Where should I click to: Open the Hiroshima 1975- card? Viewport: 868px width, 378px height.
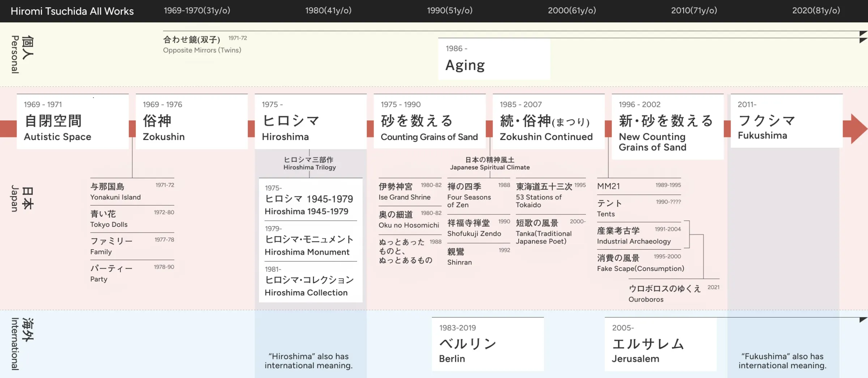(311, 122)
